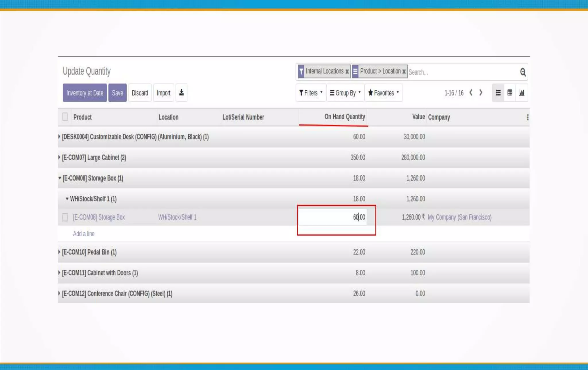This screenshot has height=370, width=588.
Task: Click the search magnifier icon
Action: point(523,72)
